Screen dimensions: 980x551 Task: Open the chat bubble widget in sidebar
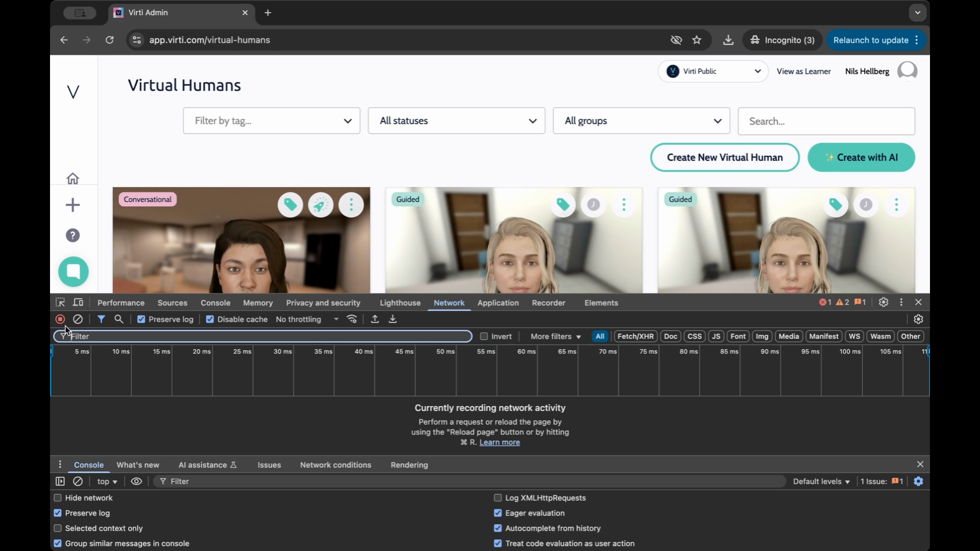73,271
